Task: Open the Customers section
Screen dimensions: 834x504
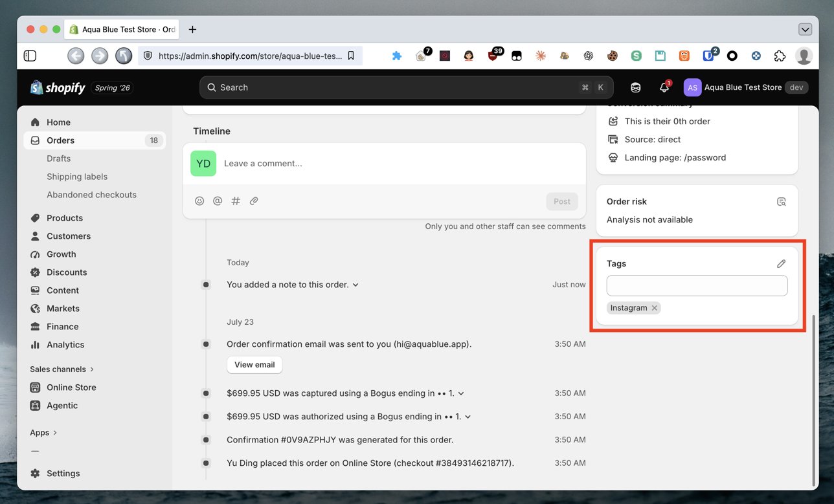Action: point(95,236)
